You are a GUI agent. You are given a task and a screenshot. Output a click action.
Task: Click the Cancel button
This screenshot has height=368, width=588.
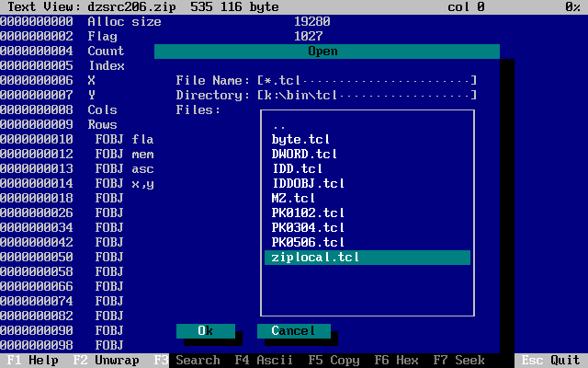coord(293,331)
